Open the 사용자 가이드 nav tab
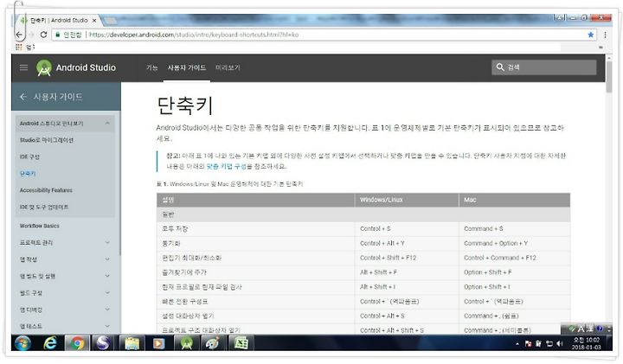The image size is (623, 364). [x=187, y=68]
